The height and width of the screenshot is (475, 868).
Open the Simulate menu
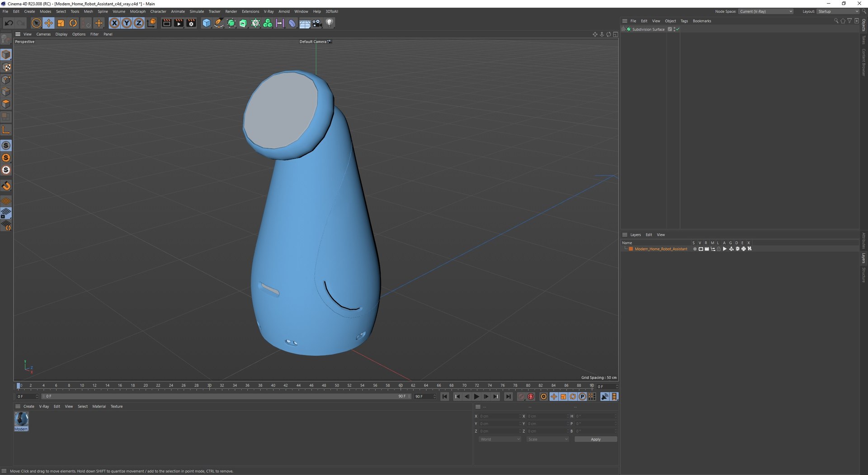tap(197, 11)
